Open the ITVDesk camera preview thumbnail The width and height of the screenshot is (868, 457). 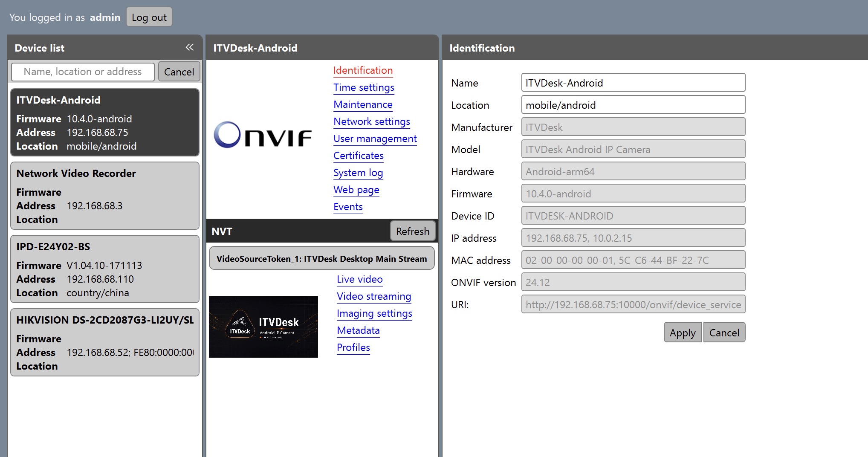(263, 327)
